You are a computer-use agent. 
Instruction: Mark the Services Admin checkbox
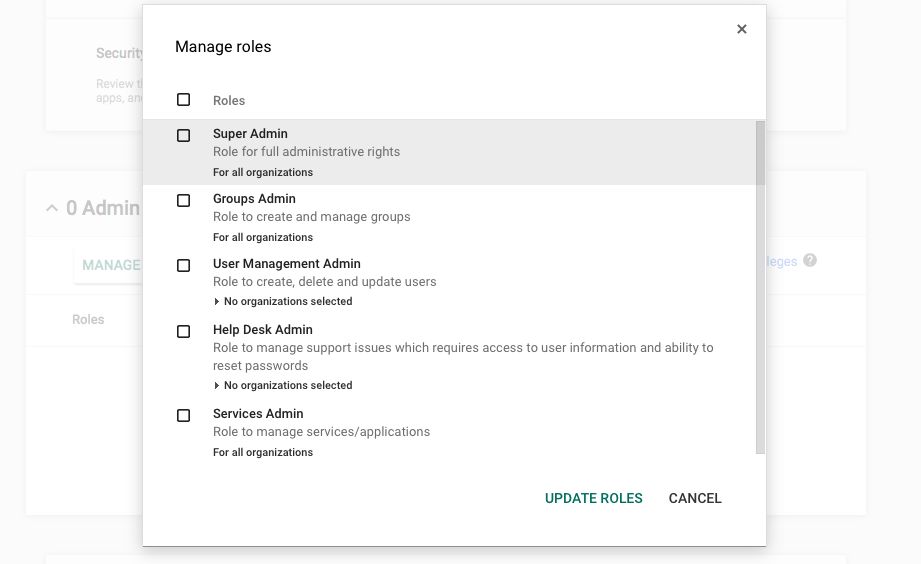[x=183, y=415]
